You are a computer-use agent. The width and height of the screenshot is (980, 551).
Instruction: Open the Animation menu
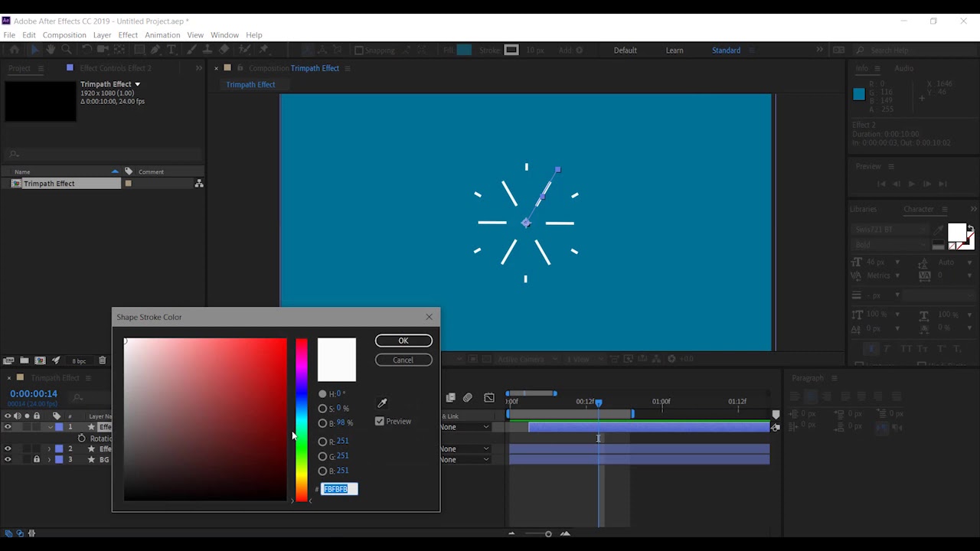[x=162, y=35]
